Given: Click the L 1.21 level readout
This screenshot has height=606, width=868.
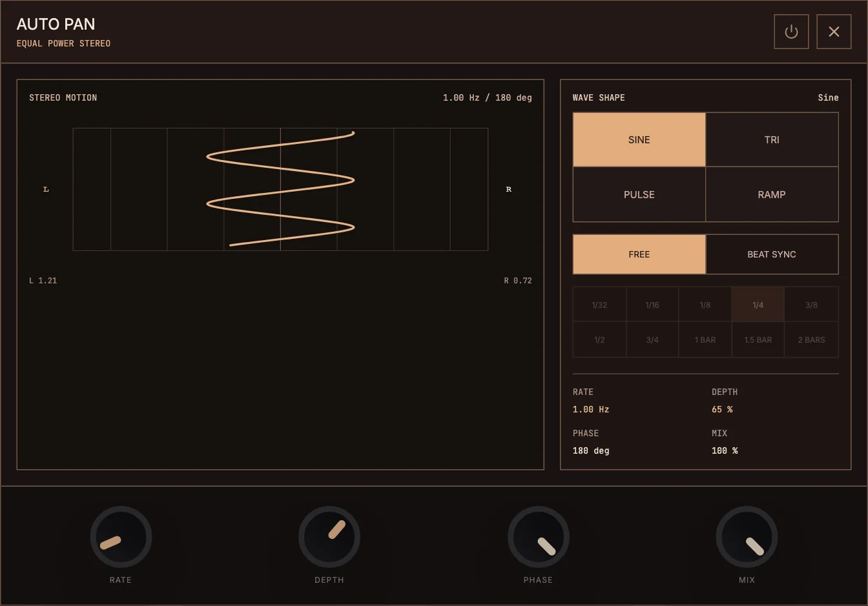Looking at the screenshot, I should pos(43,281).
